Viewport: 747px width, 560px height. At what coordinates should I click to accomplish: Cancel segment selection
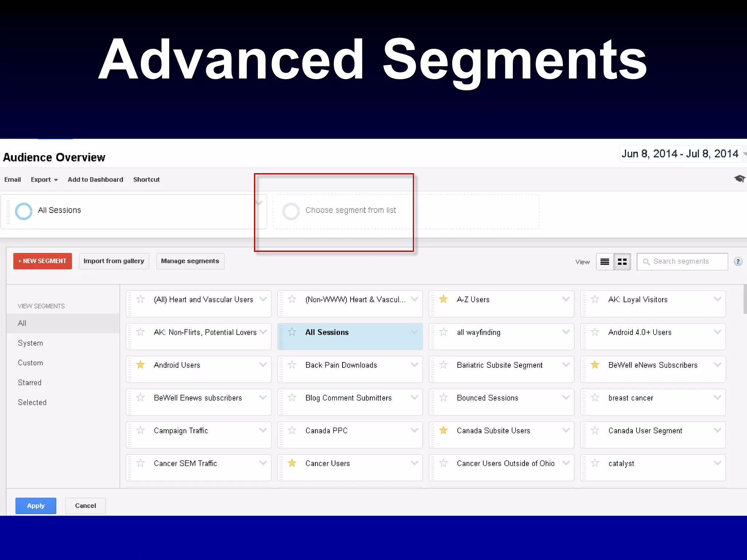pyautogui.click(x=85, y=506)
